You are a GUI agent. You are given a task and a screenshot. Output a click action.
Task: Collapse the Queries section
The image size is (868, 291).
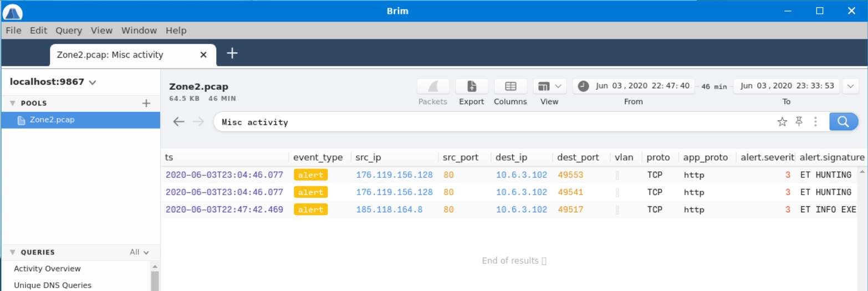pyautogui.click(x=12, y=252)
